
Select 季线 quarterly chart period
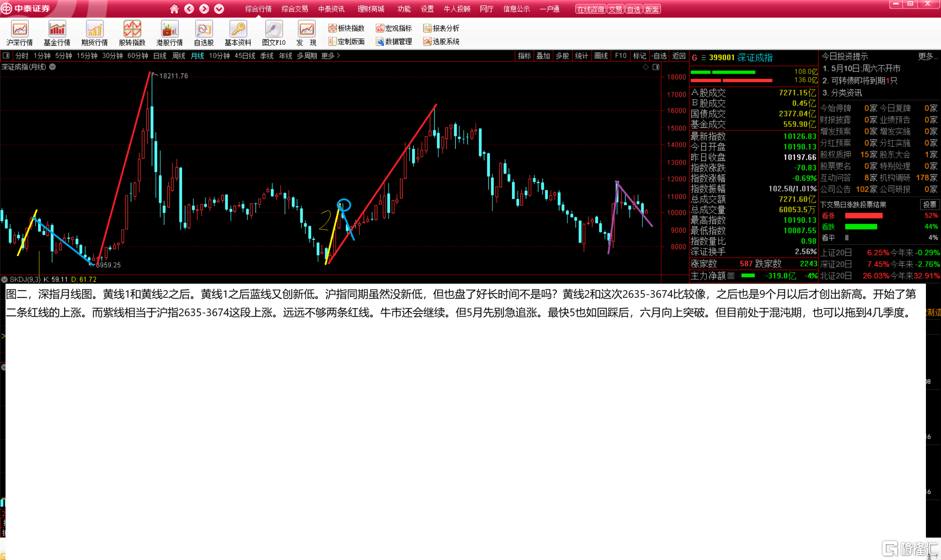click(267, 56)
